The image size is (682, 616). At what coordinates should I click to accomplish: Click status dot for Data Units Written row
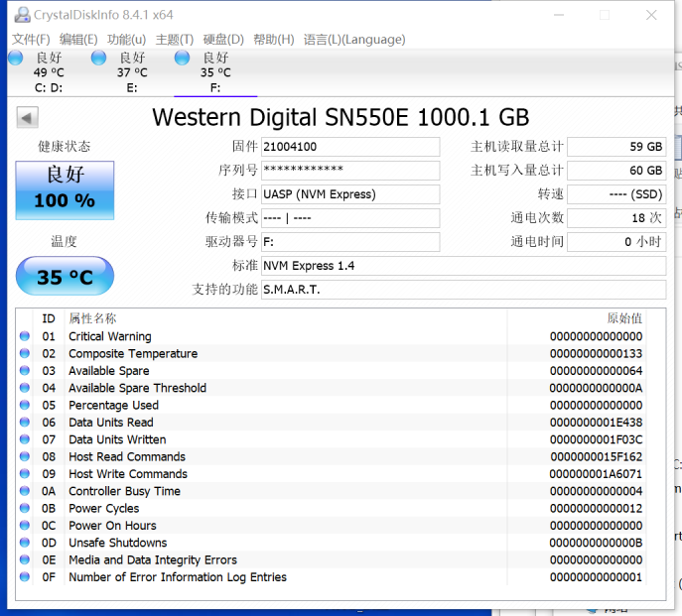[25, 439]
